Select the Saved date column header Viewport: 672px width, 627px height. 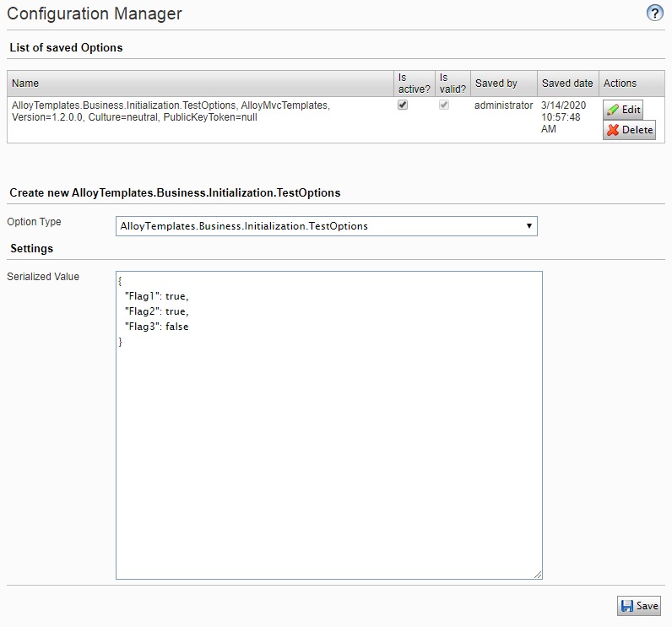pos(567,84)
